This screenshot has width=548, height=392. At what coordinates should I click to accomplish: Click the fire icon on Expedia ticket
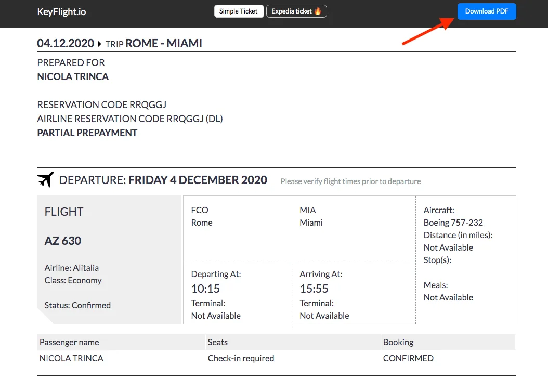pos(318,11)
